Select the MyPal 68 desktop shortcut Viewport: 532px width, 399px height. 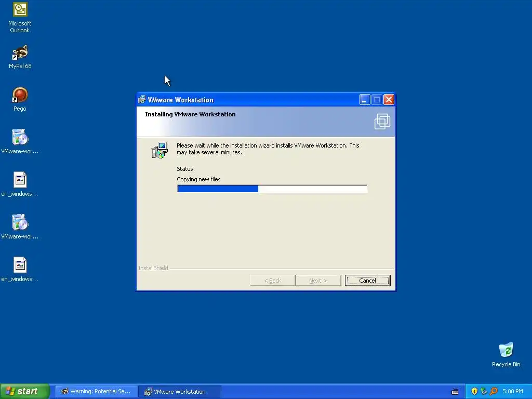[x=20, y=57]
